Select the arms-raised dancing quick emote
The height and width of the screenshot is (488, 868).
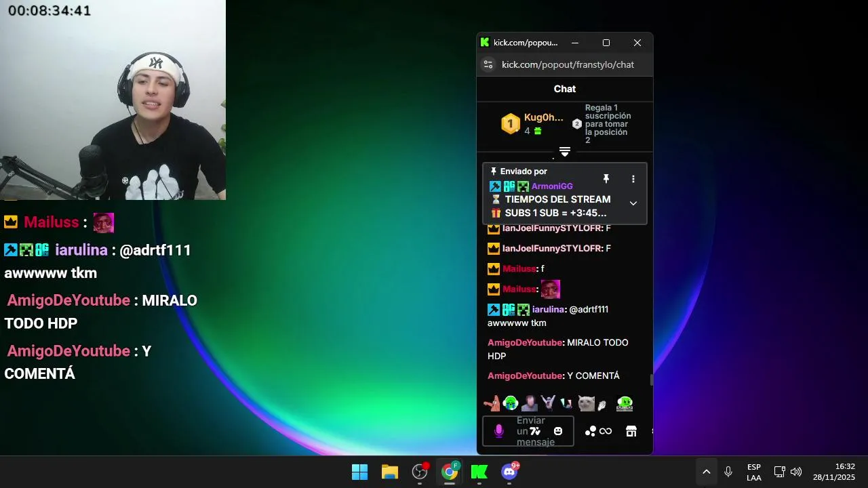[x=548, y=404]
